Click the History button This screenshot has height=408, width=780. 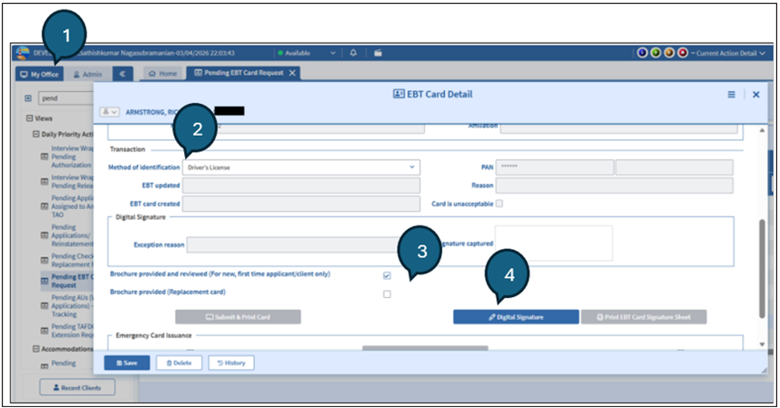click(x=231, y=363)
